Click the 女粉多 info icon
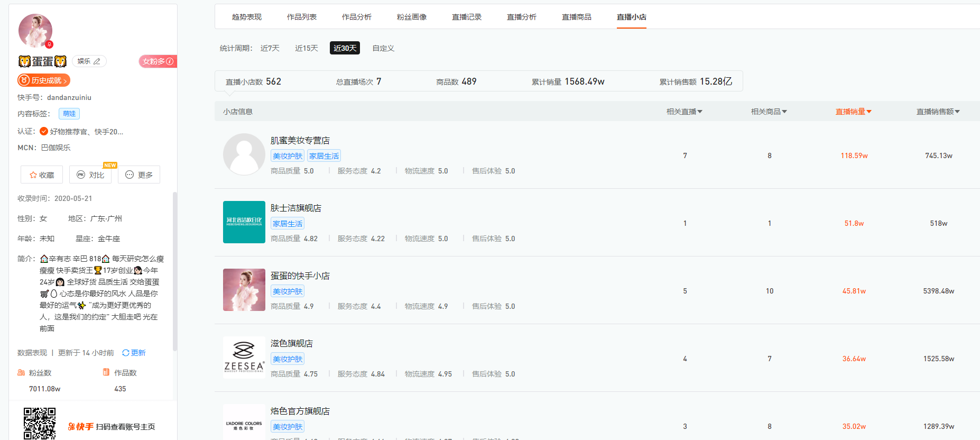Screen dimensions: 980x440 170,61
